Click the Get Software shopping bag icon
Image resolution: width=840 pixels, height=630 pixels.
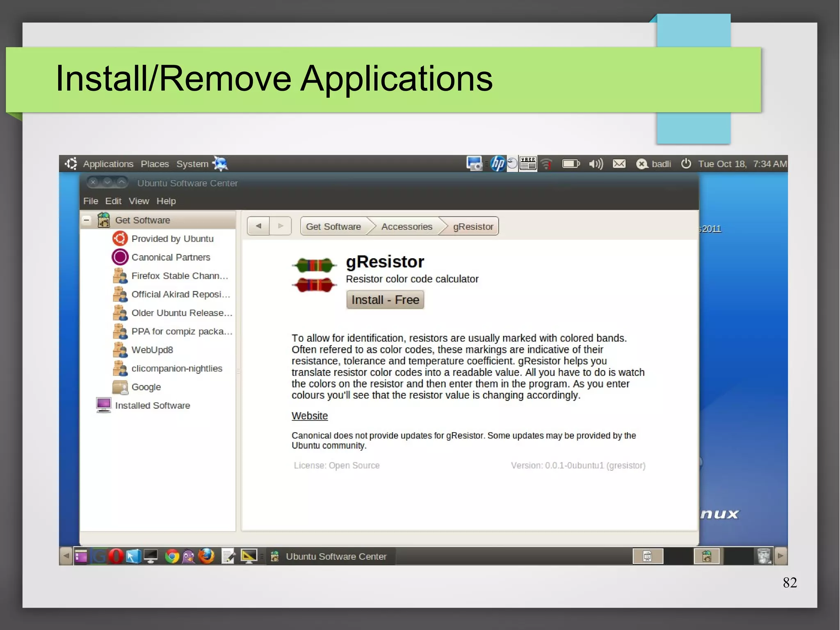[x=104, y=220]
